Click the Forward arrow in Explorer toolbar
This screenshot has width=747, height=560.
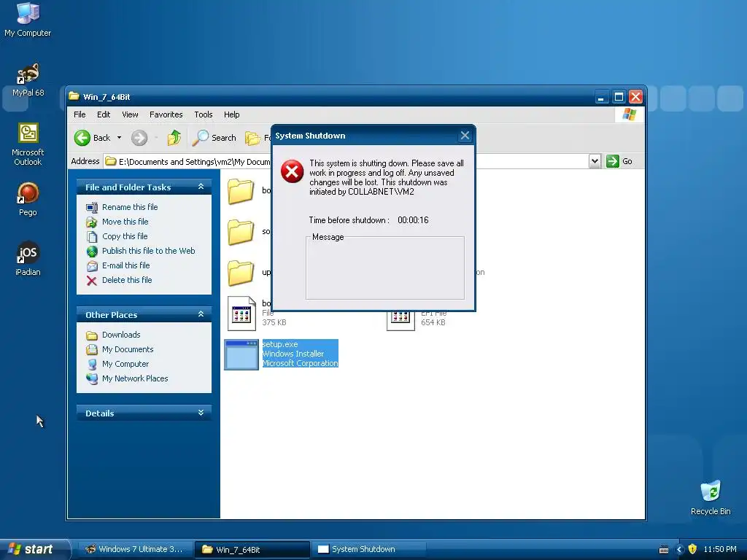(139, 138)
